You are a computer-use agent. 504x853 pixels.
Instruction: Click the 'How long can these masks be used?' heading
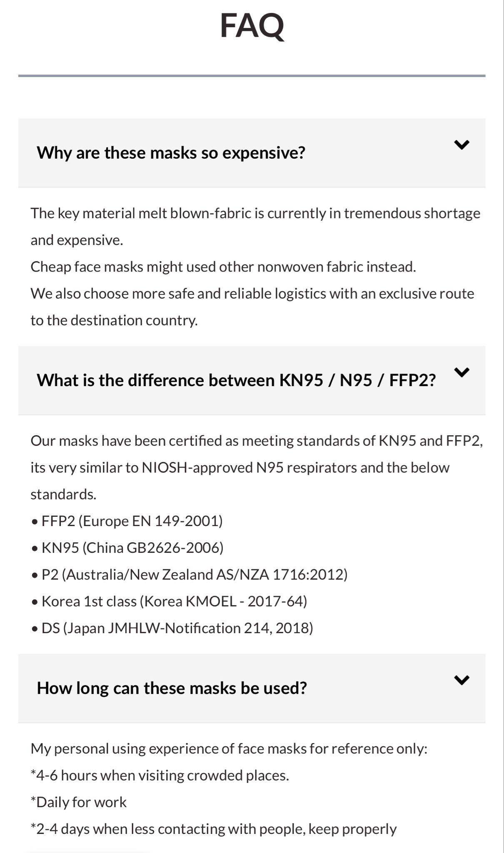pos(172,688)
